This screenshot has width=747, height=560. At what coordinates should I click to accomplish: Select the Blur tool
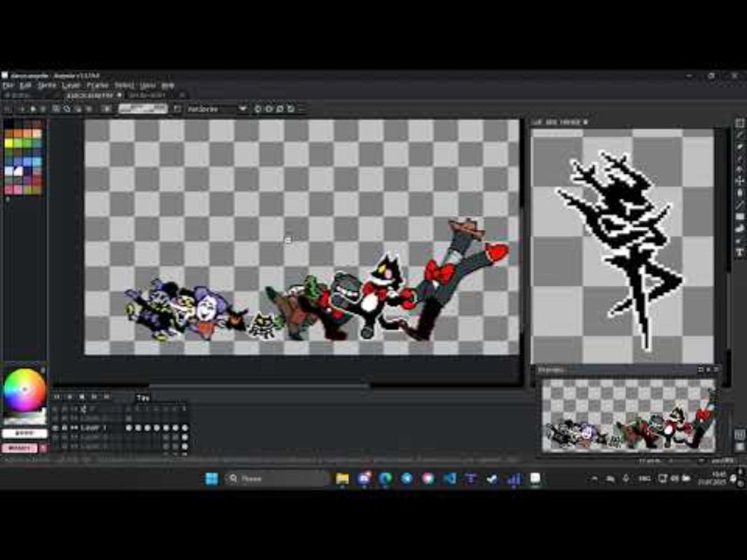pyautogui.click(x=740, y=241)
